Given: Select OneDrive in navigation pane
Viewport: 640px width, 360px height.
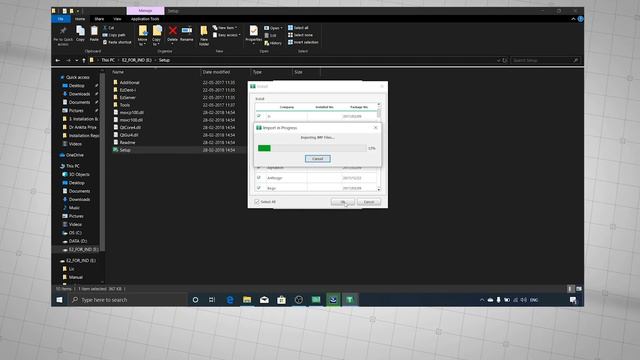Looking at the screenshot, I should 74,155.
